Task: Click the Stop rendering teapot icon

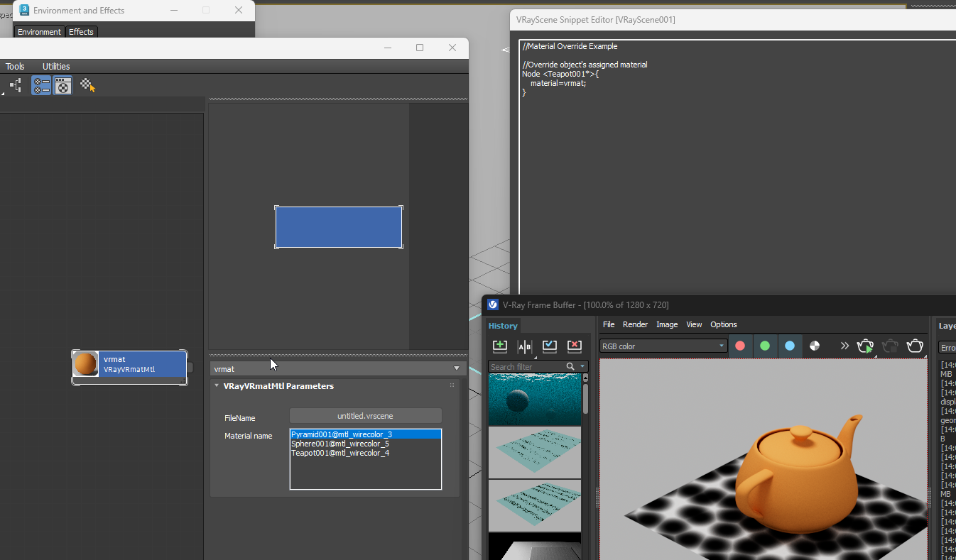Action: click(x=890, y=346)
